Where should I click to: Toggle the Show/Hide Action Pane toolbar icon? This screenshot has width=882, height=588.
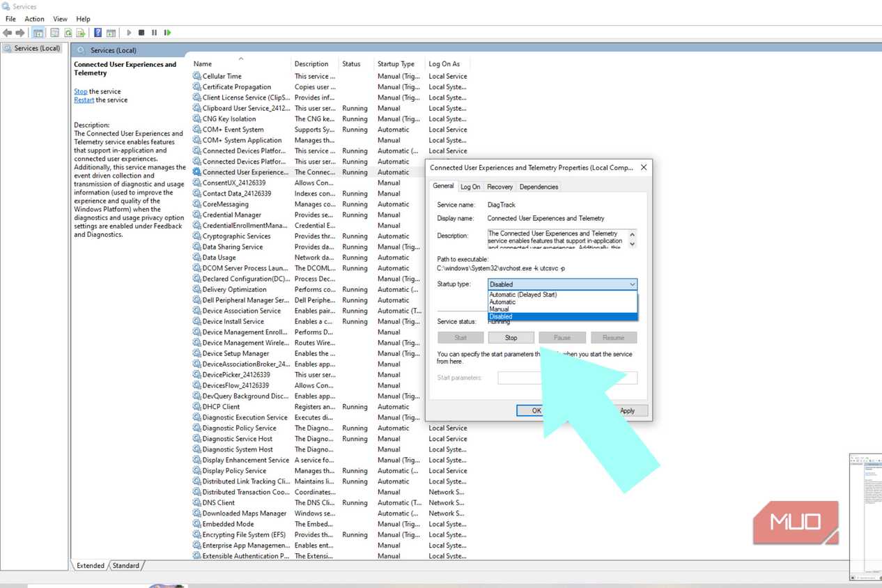click(x=111, y=33)
